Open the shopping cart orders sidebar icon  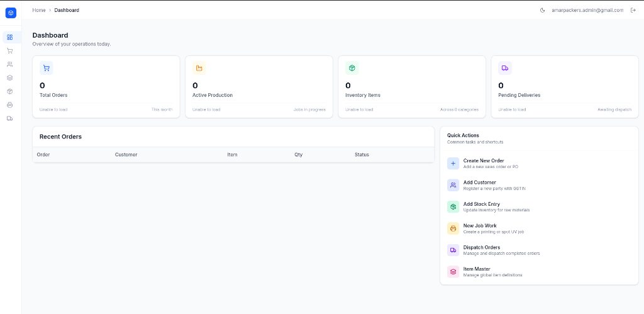(10, 51)
